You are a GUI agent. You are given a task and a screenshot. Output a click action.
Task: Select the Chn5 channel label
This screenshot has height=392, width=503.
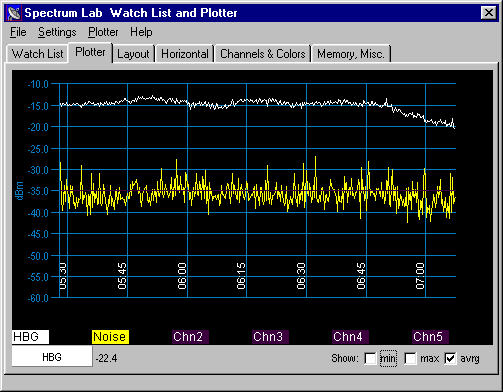click(x=430, y=337)
